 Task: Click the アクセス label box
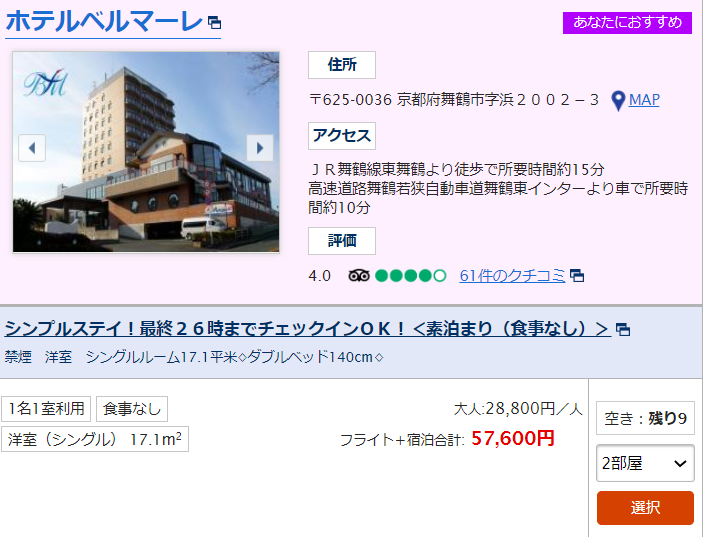coord(342,136)
